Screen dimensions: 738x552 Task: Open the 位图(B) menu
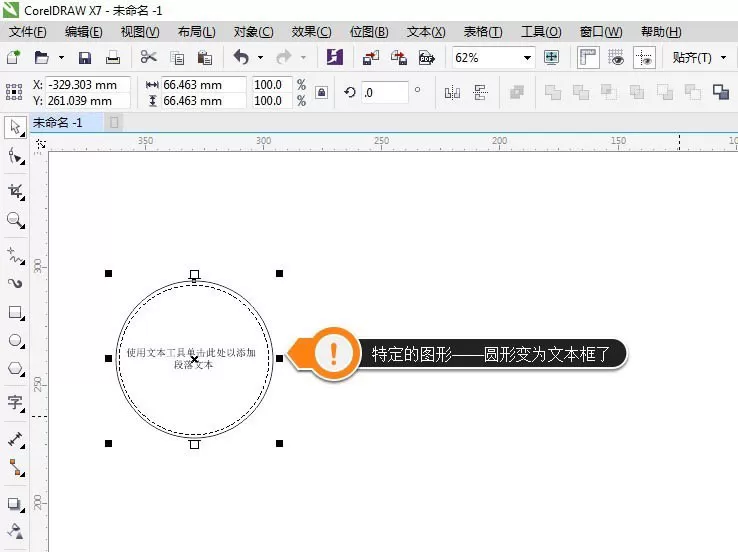pyautogui.click(x=369, y=32)
